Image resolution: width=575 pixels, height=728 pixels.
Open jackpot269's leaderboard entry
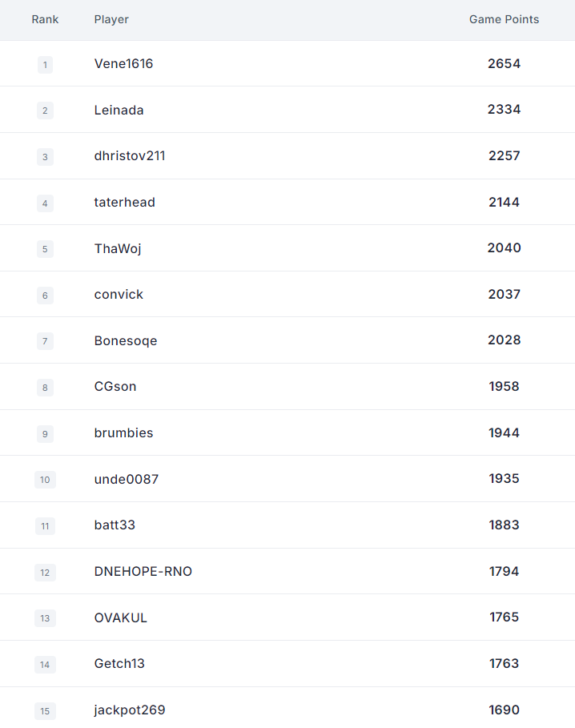pyautogui.click(x=130, y=710)
